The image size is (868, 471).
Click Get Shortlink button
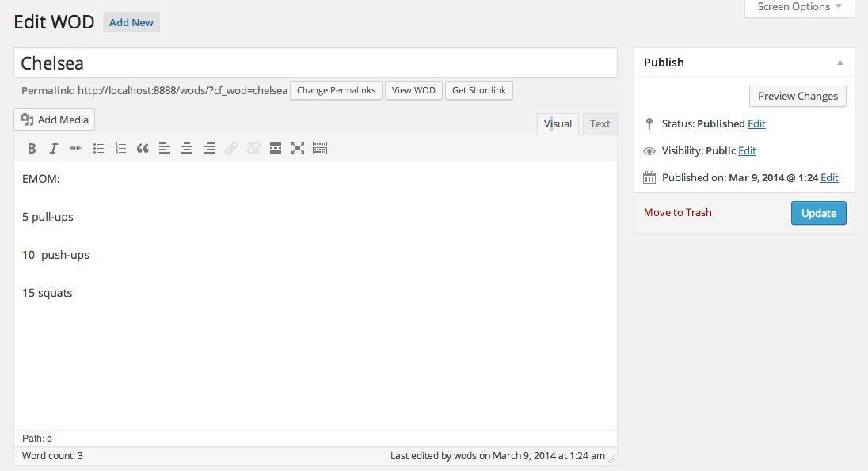(479, 90)
